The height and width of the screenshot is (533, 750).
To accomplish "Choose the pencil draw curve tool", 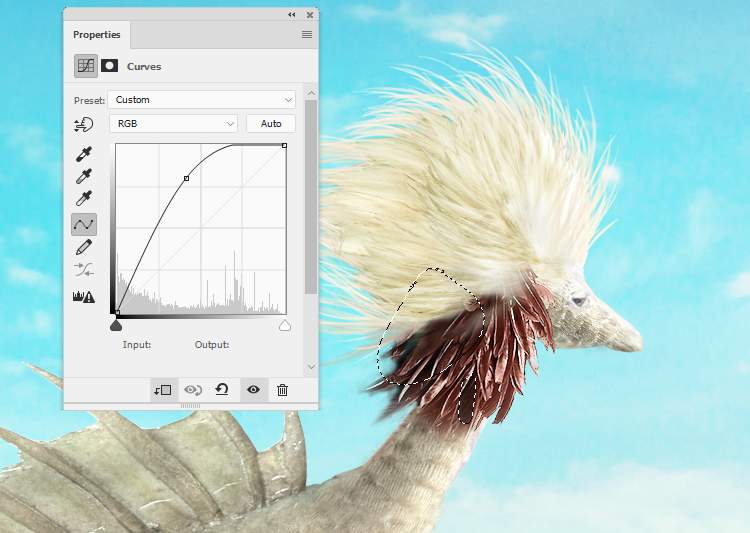I will [x=84, y=247].
